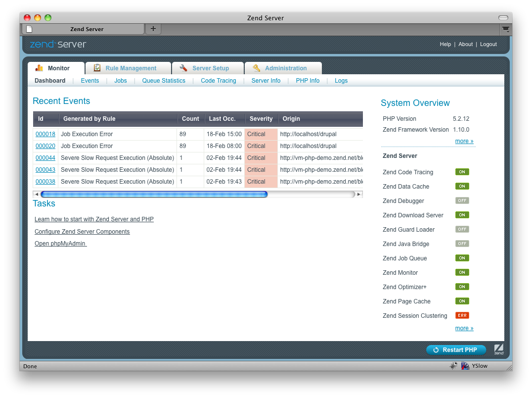532x398 pixels.
Task: Click the Logout link
Action: [488, 44]
